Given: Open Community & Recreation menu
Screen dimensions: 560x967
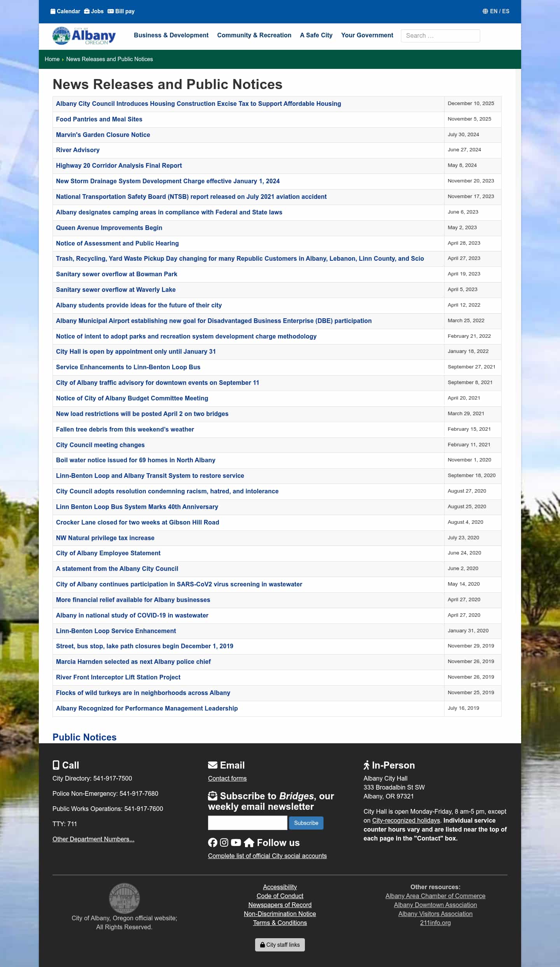Looking at the screenshot, I should 254,35.
